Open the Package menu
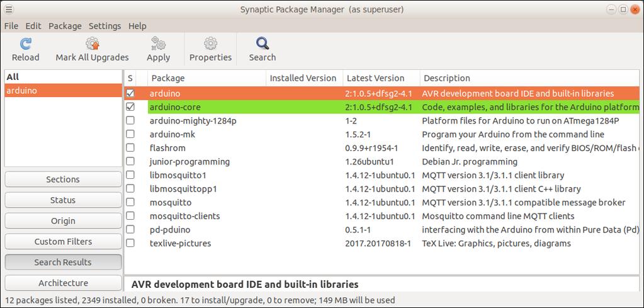This screenshot has height=308, width=644. point(65,26)
